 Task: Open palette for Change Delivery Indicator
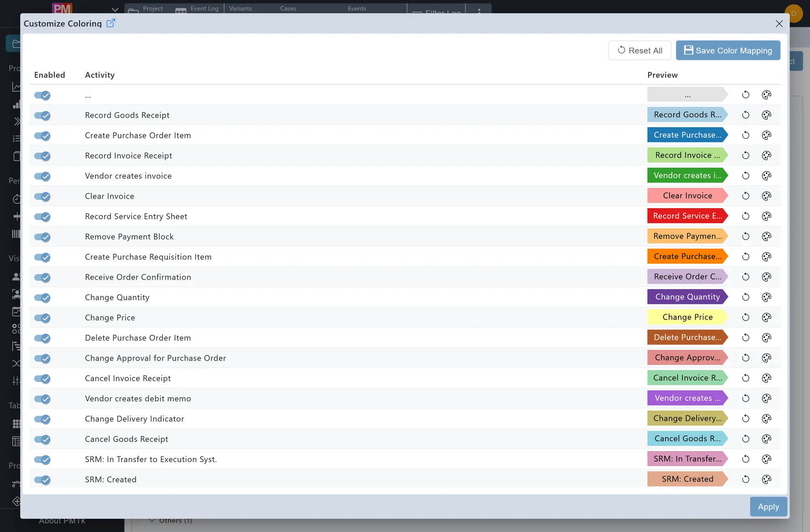[x=766, y=419]
